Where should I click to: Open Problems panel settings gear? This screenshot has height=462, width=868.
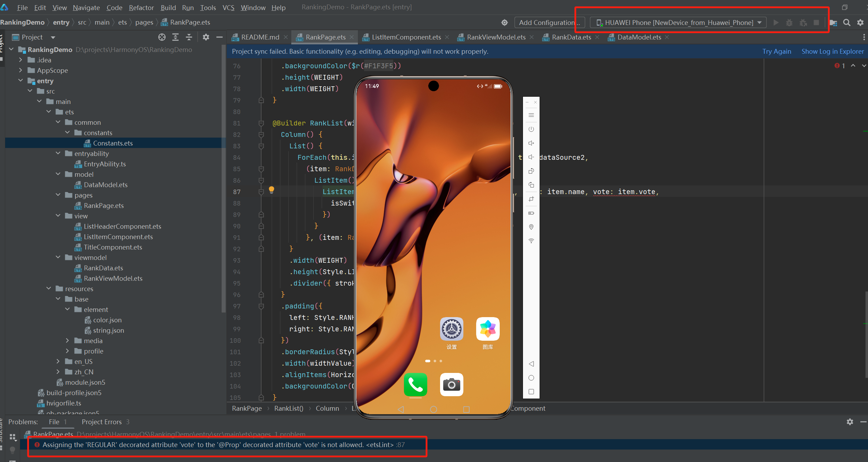point(850,422)
